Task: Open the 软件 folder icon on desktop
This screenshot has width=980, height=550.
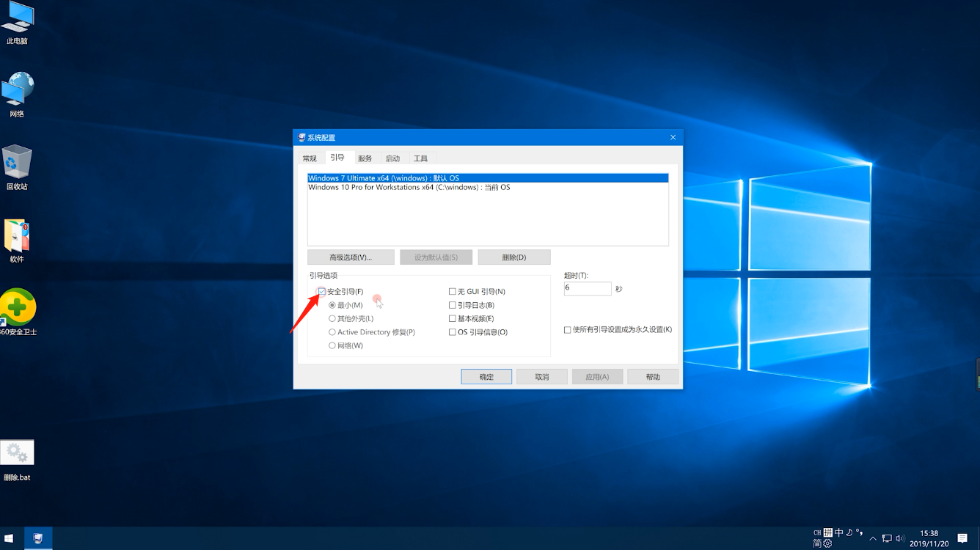Action: (17, 240)
